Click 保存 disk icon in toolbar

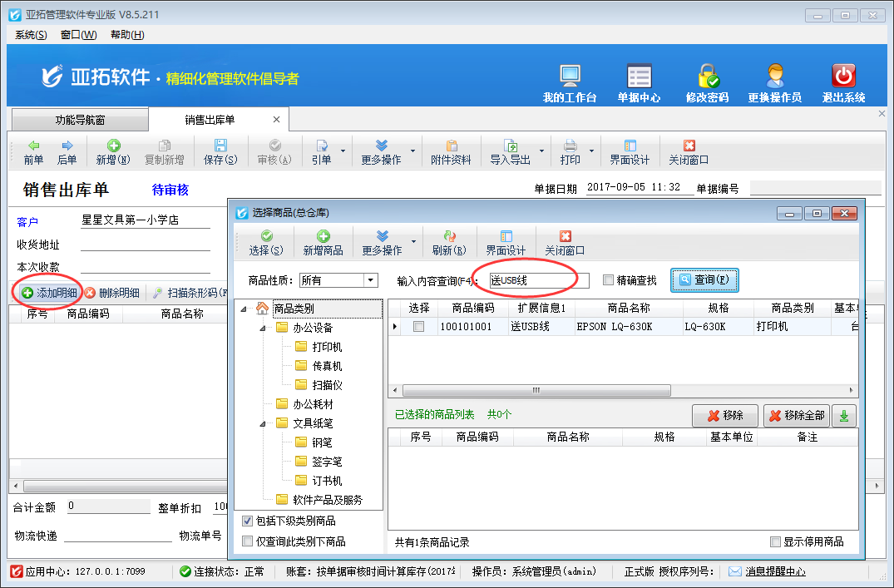220,151
